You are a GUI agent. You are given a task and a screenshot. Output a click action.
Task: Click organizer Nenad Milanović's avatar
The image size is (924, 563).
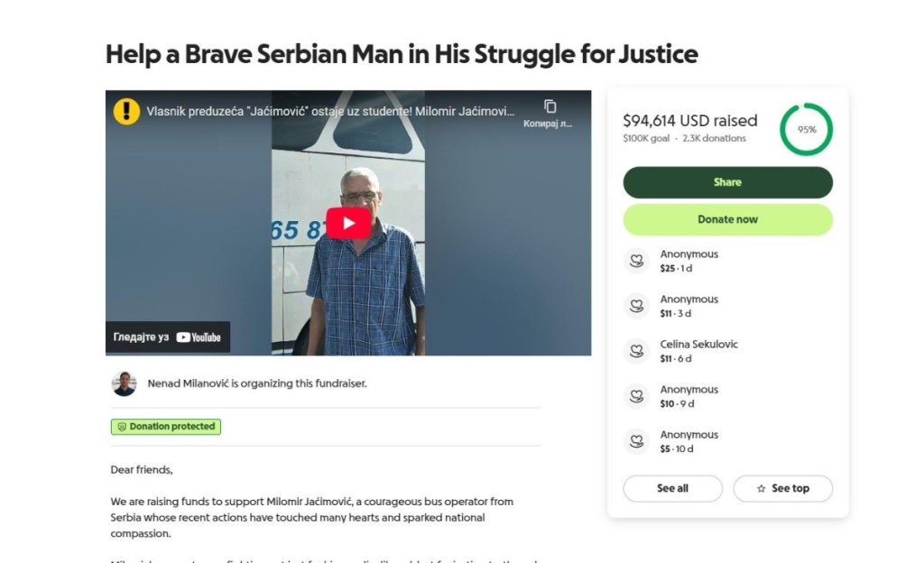(x=125, y=383)
